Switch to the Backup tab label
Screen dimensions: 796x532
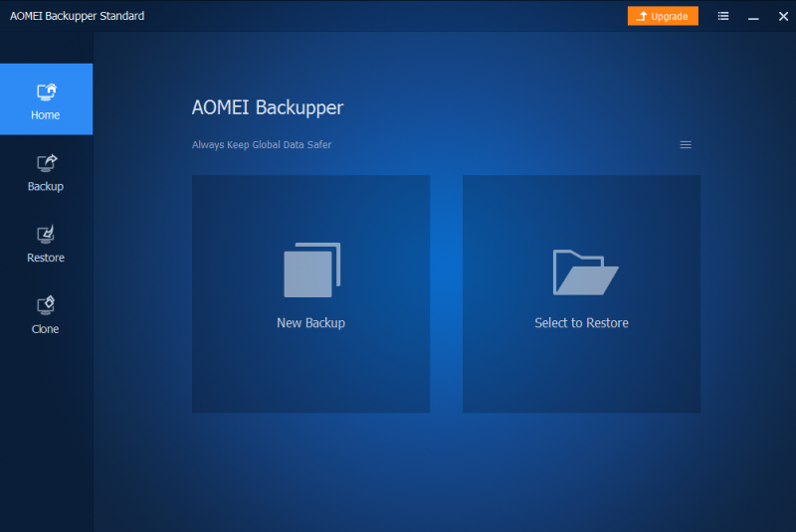click(x=46, y=187)
